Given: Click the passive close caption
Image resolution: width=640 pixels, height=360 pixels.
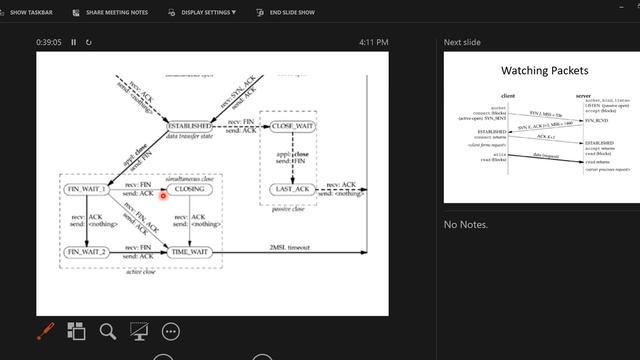Looking at the screenshot, I should click(x=288, y=209).
